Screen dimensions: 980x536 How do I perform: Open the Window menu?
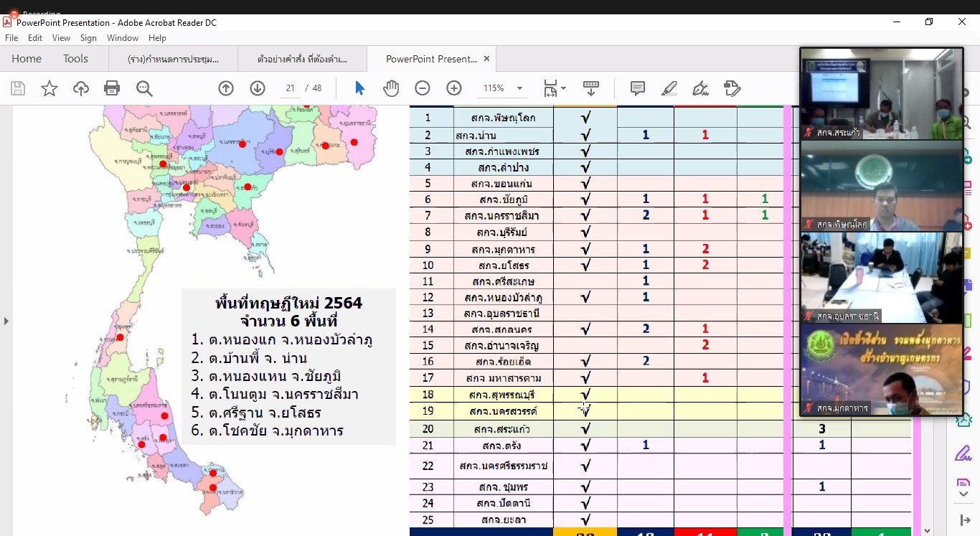(123, 38)
